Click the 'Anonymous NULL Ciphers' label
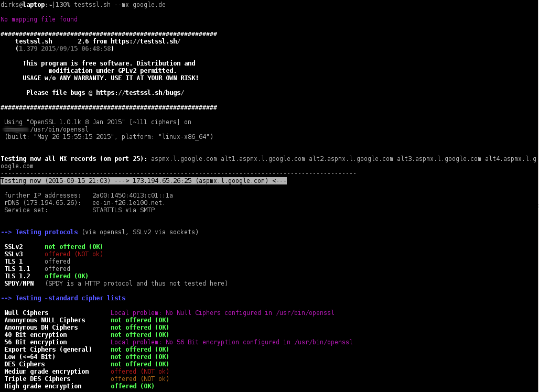539x392 pixels. (x=45, y=320)
